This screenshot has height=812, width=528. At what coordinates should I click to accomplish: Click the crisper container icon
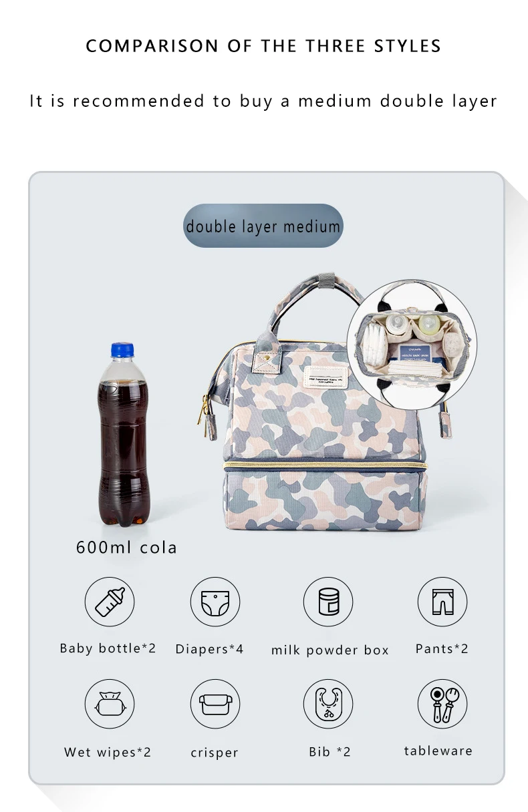pos(215,704)
